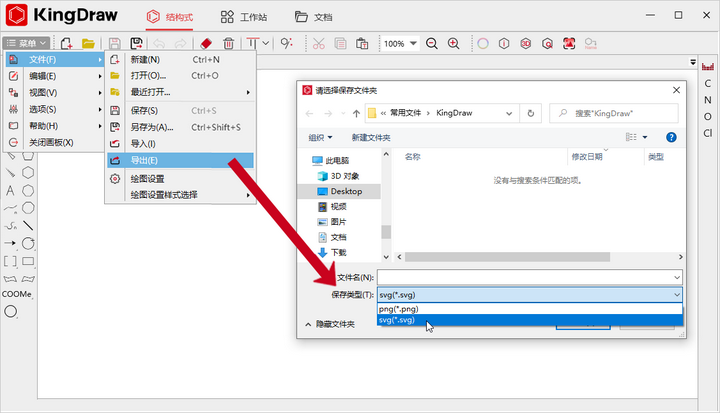Click the horizontal scrollbar in file list

pos(507,257)
